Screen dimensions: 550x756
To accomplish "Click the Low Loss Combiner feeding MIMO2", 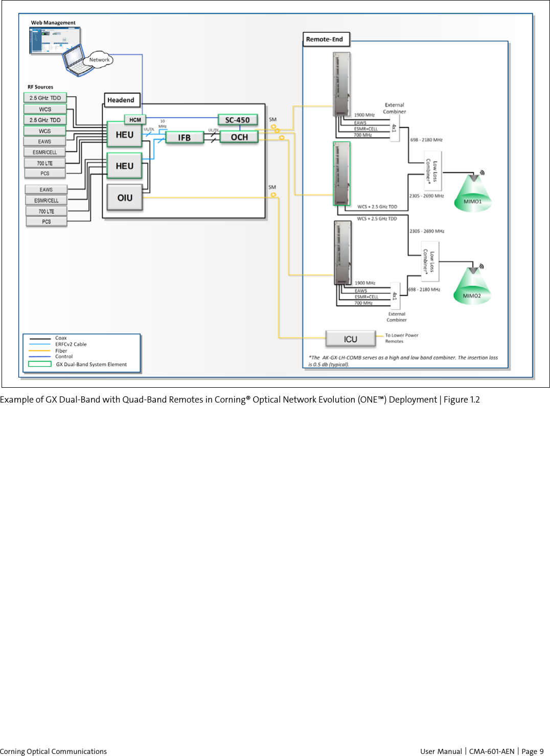I will [429, 261].
